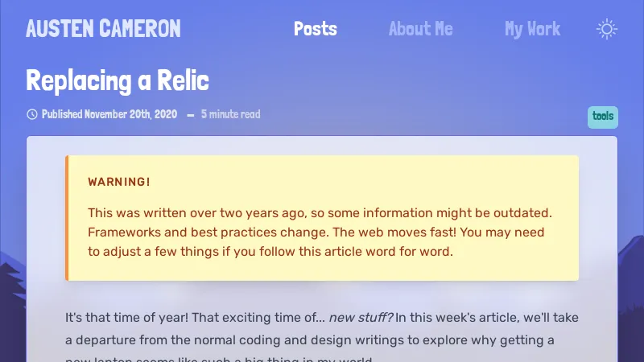The width and height of the screenshot is (644, 362).
Task: Click the clock icon beside the published date
Action: 32,114
